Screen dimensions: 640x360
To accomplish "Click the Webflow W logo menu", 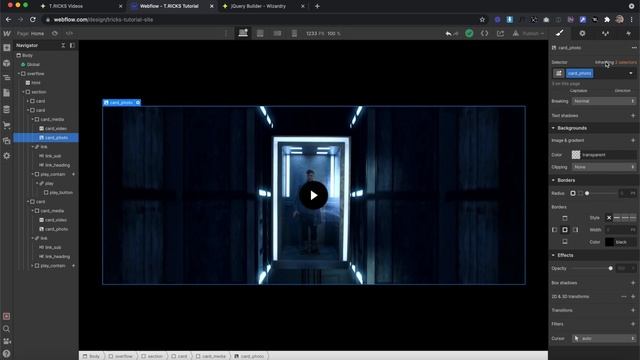I will point(7,33).
